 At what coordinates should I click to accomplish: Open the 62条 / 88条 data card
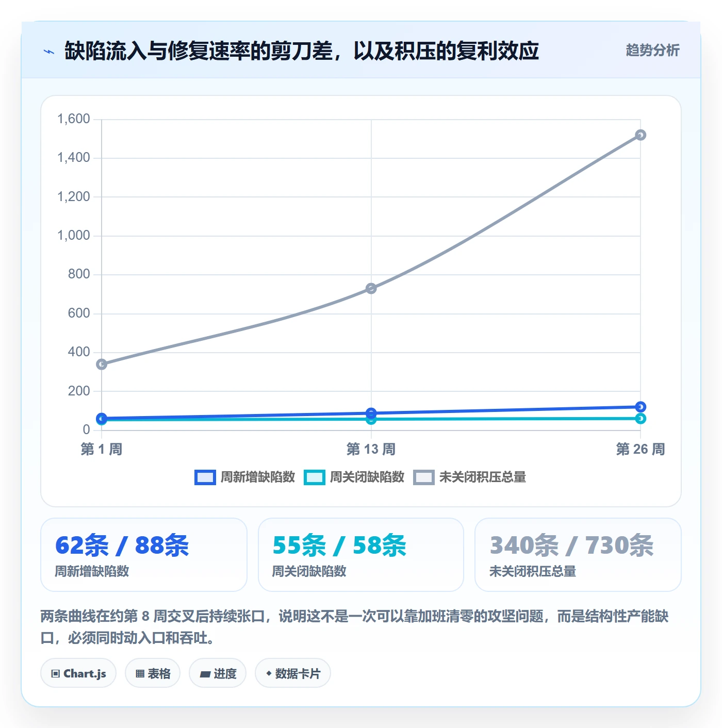pos(144,555)
